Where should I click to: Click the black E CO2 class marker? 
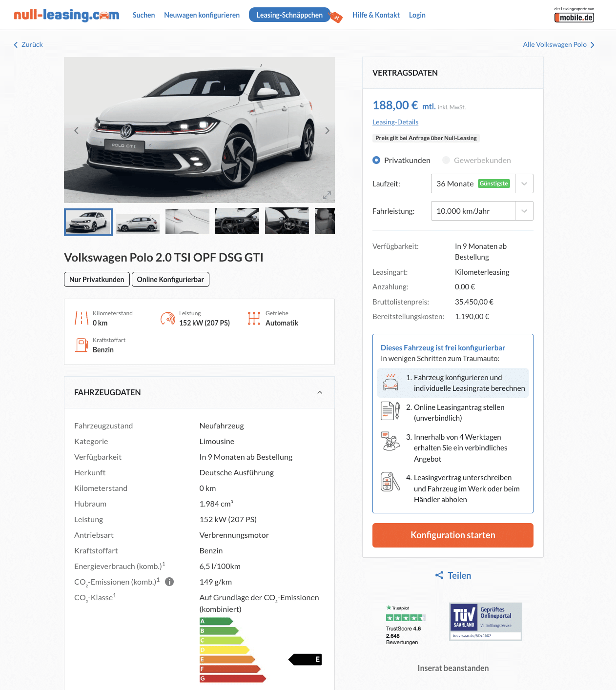point(305,660)
